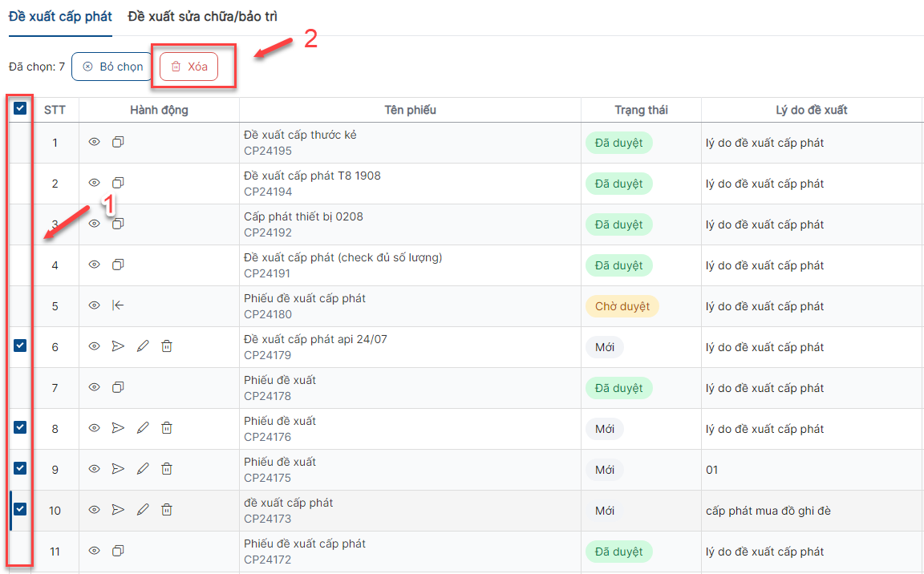924x574 pixels.
Task: Click the STT column header
Action: (x=55, y=110)
